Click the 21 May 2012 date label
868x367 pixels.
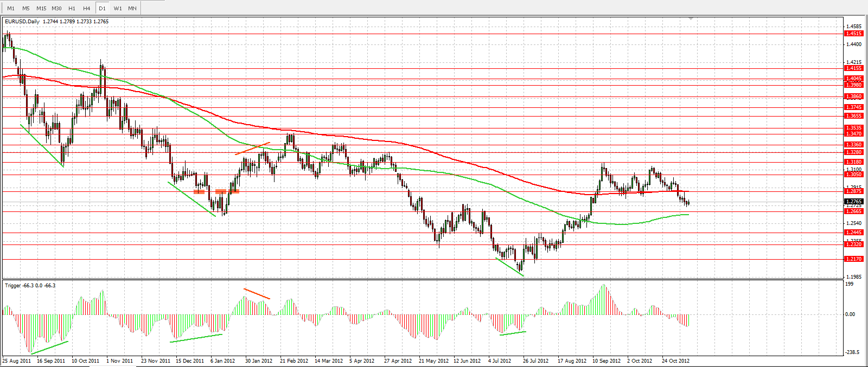[433, 360]
